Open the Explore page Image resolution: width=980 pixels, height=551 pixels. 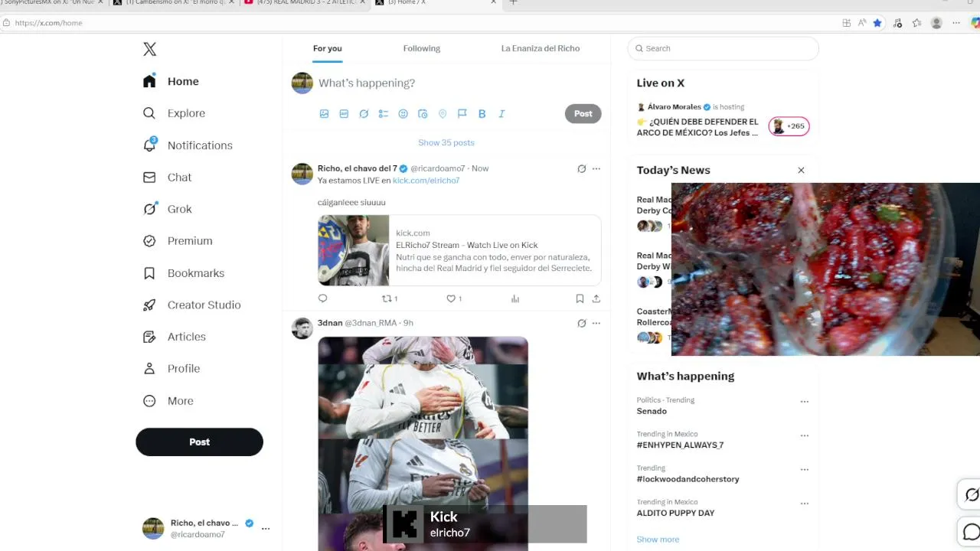pyautogui.click(x=174, y=113)
